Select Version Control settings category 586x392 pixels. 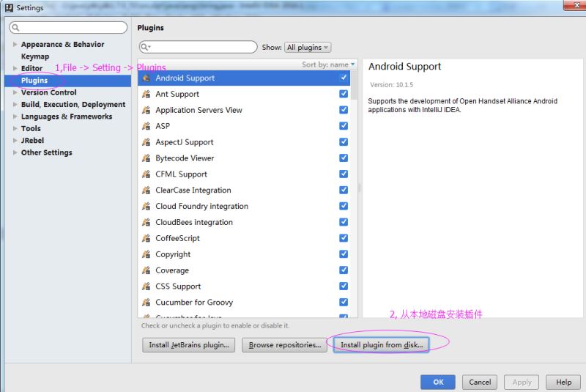pyautogui.click(x=48, y=92)
